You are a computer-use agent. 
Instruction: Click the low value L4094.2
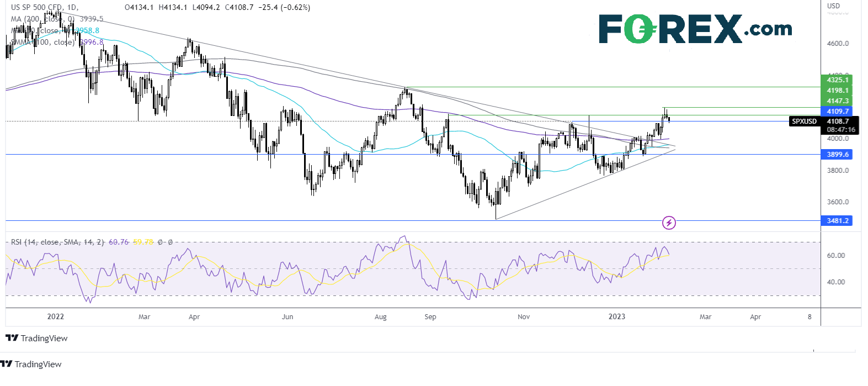pos(206,7)
